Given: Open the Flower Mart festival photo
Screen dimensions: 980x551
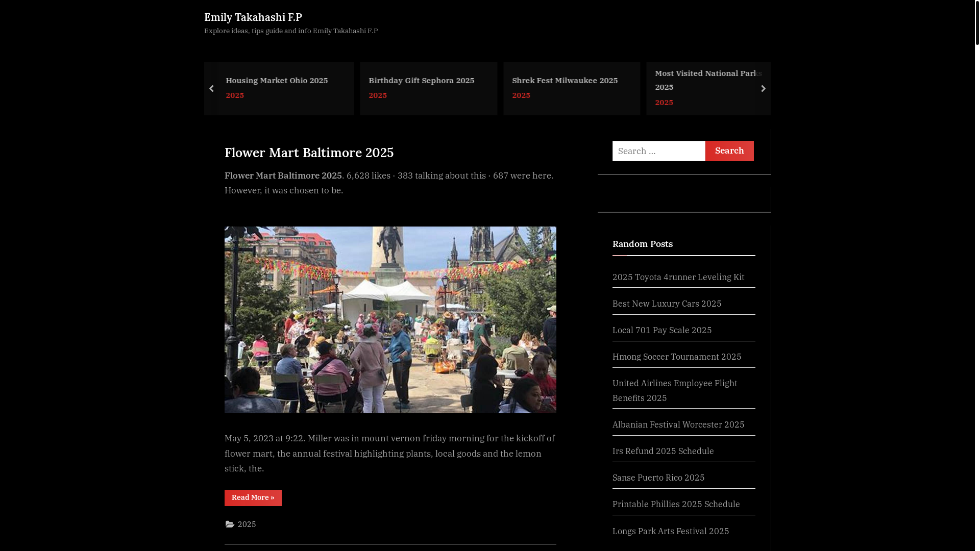Looking at the screenshot, I should pos(390,320).
